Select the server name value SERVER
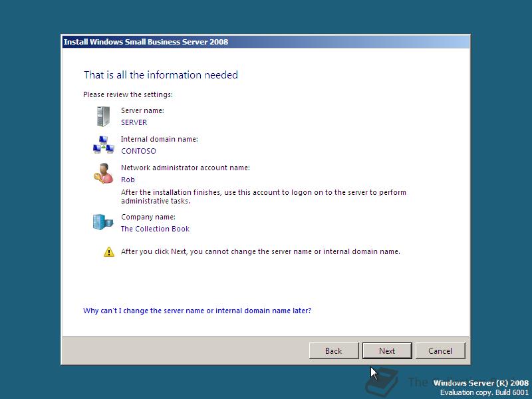Image resolution: width=532 pixels, height=399 pixels. pos(134,122)
